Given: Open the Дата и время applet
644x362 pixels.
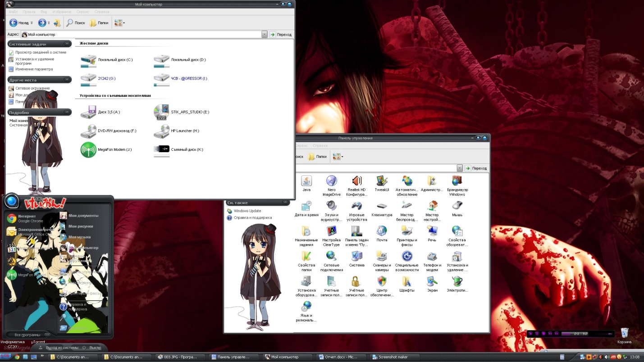Looking at the screenshot, I should tap(306, 209).
